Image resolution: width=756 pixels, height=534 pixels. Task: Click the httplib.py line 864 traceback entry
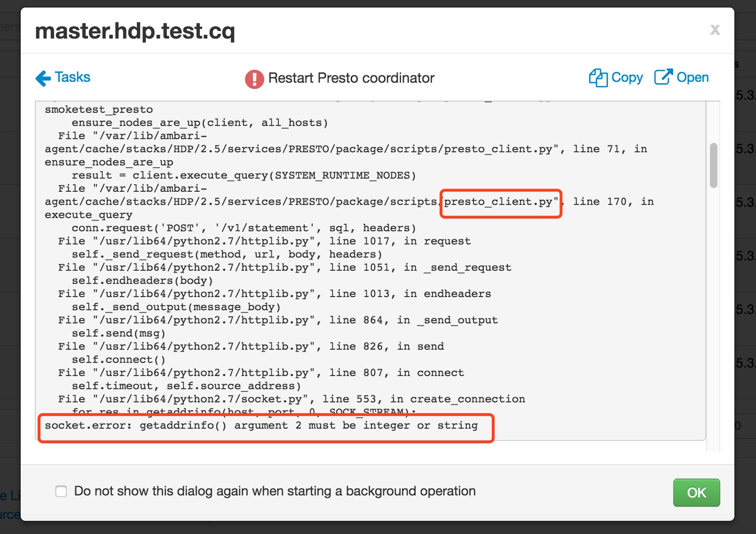point(278,320)
